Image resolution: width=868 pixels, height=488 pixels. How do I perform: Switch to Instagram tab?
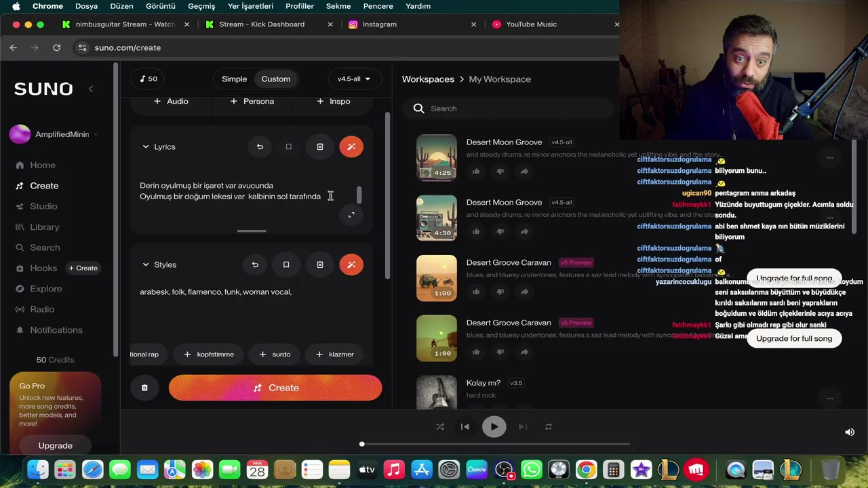click(410, 24)
